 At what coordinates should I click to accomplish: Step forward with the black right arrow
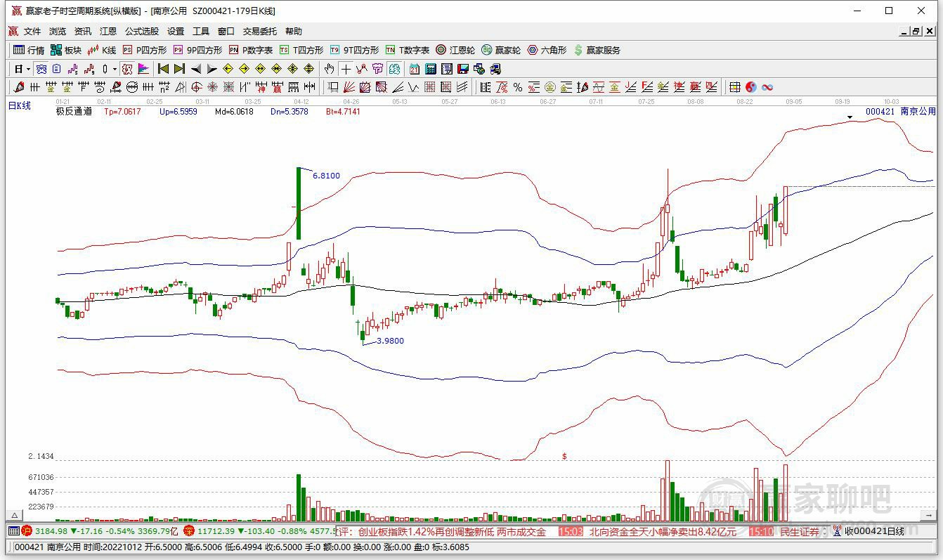coord(212,69)
